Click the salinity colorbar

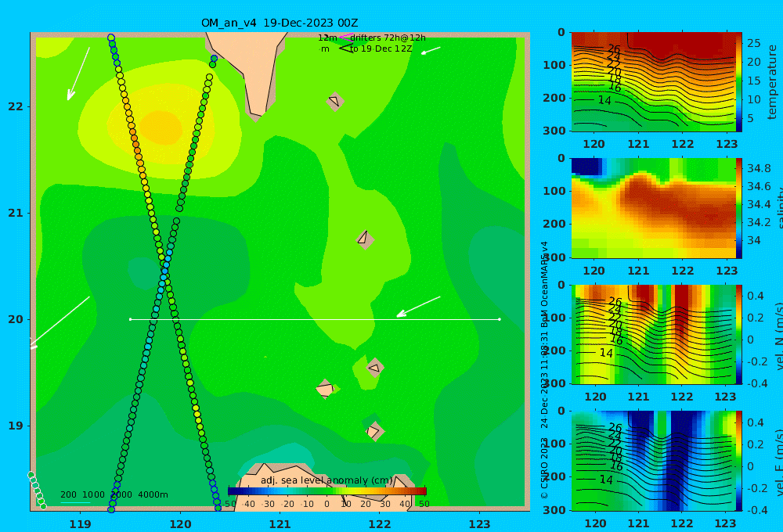(739, 208)
